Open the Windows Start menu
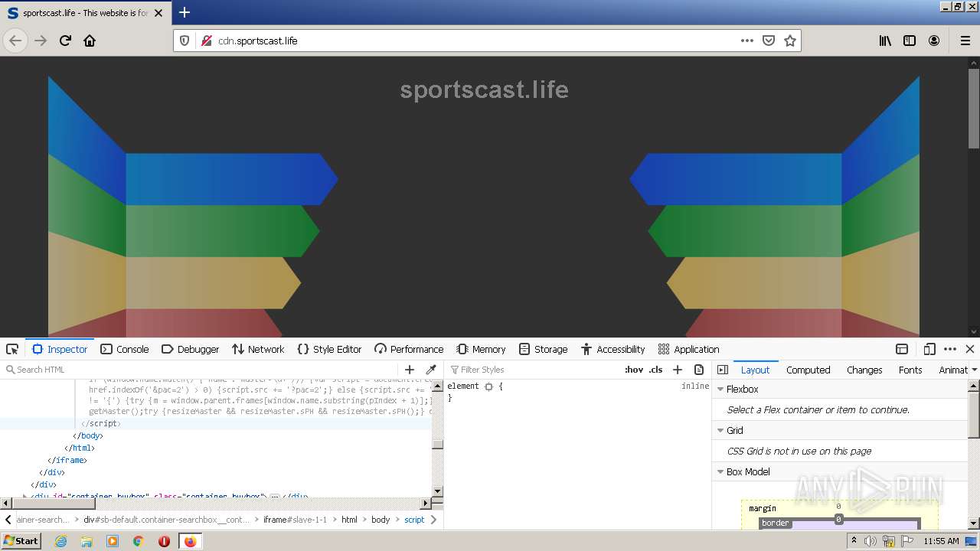This screenshot has height=551, width=980. [21, 540]
